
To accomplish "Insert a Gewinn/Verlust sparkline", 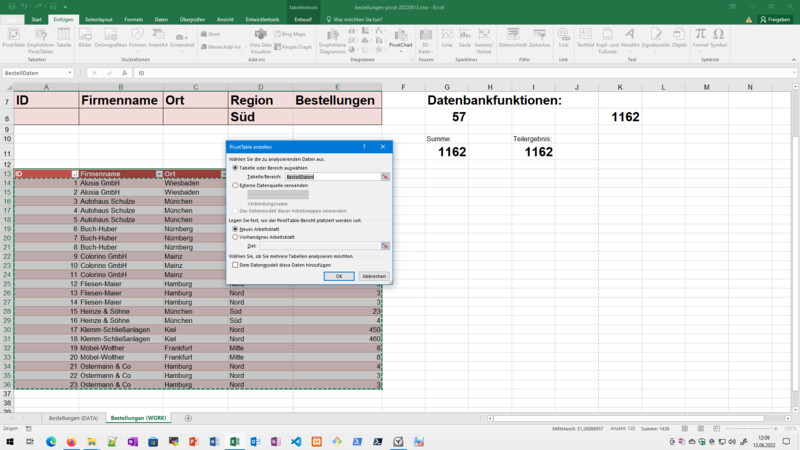I will point(484,41).
